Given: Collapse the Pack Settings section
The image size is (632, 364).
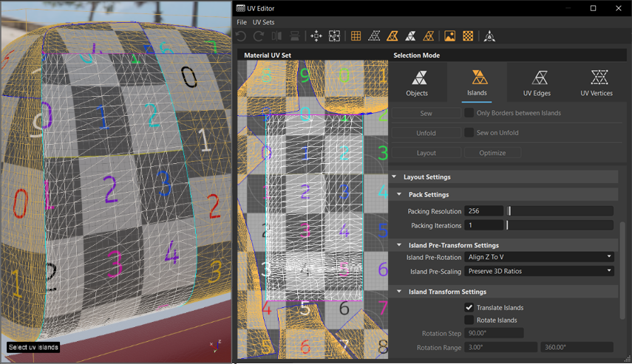Looking at the screenshot, I should coord(399,194).
